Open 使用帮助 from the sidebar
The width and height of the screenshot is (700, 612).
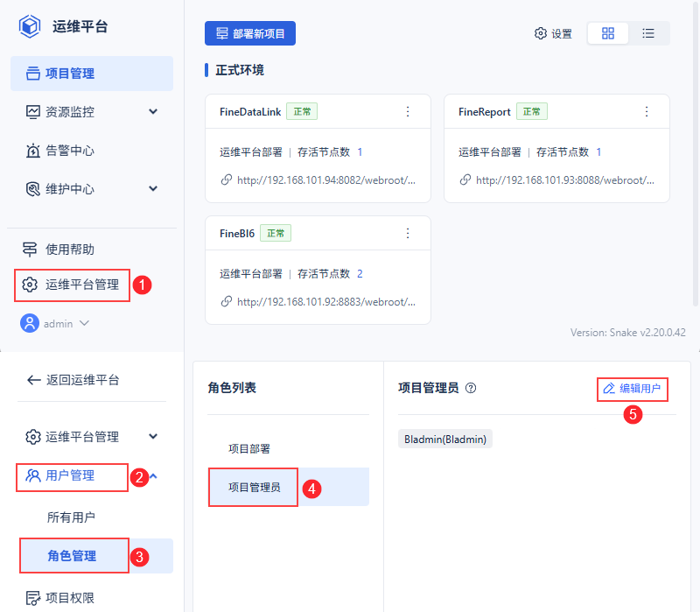[70, 250]
